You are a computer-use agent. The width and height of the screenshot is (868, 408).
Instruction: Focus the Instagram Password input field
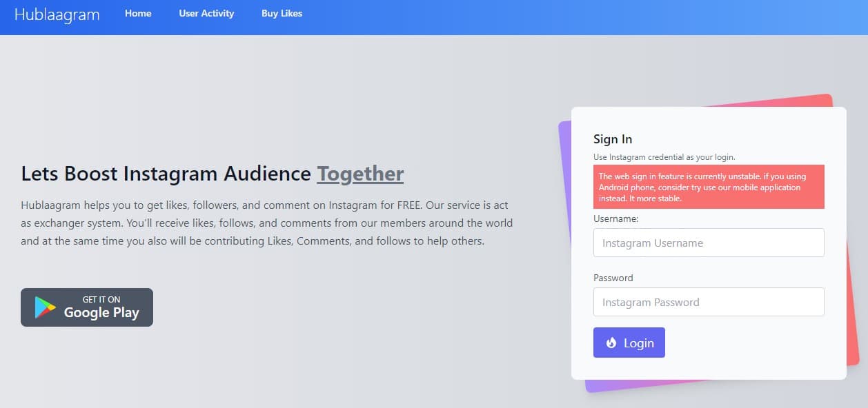[x=709, y=302]
